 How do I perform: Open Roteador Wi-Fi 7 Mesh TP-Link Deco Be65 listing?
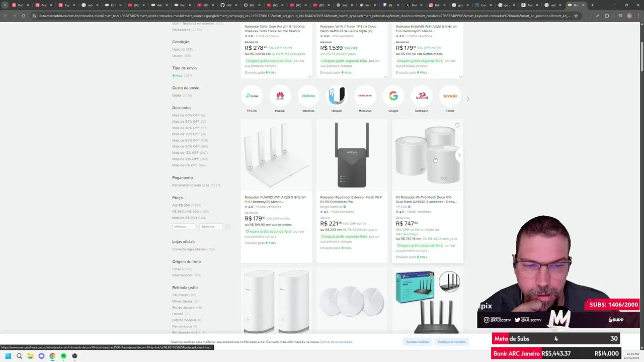point(348,29)
